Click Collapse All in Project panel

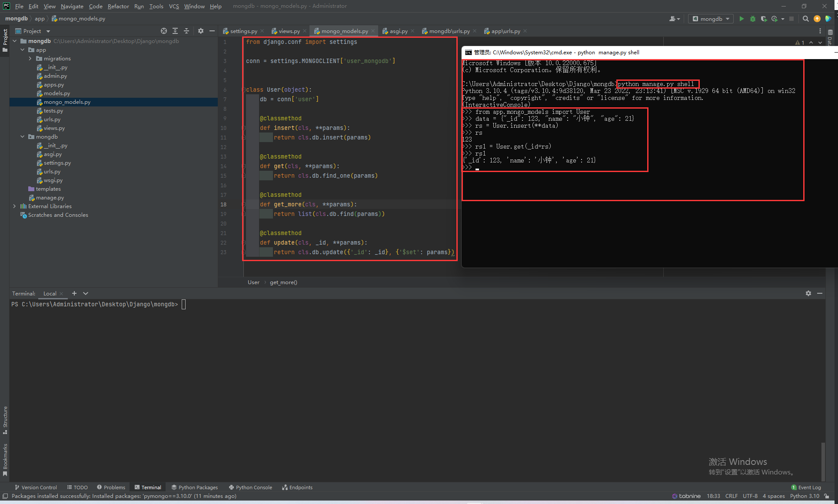186,31
